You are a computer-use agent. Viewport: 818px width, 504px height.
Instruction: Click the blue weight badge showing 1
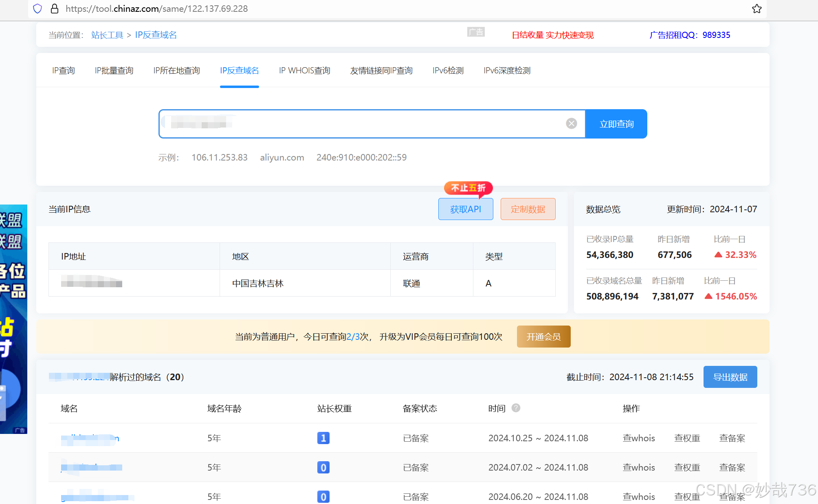(323, 438)
